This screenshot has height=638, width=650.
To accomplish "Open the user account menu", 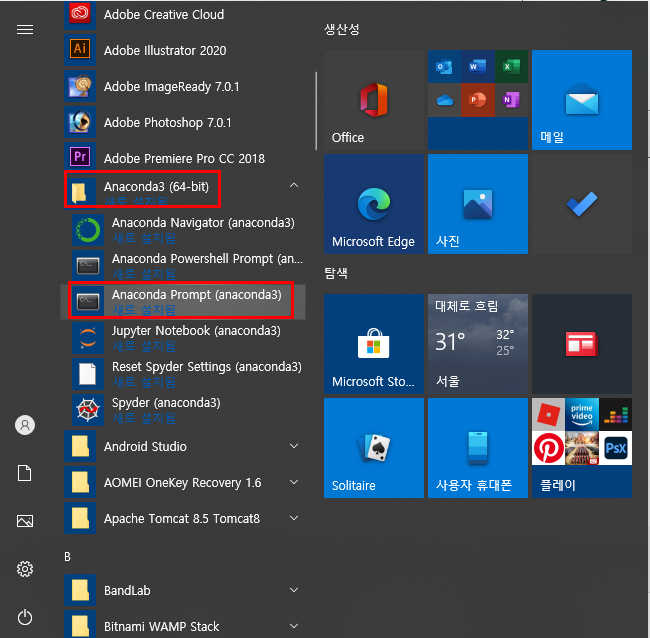I will (25, 425).
